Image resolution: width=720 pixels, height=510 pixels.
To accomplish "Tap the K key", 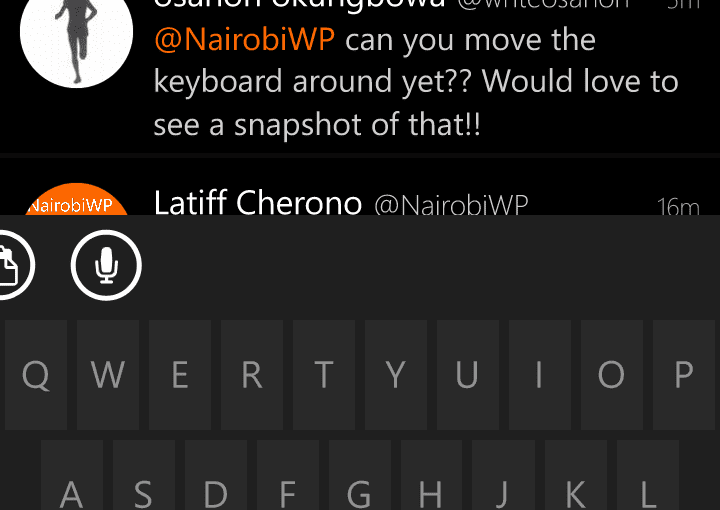I will pos(576,475).
